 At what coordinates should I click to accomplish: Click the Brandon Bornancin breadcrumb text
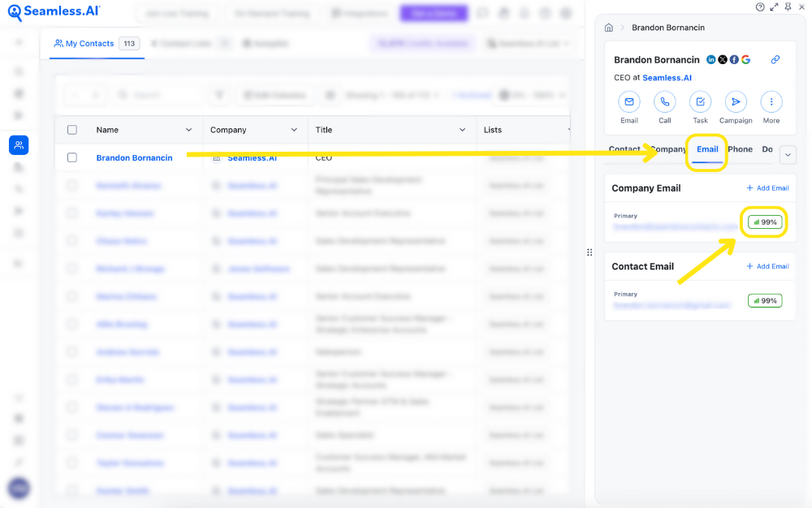668,28
